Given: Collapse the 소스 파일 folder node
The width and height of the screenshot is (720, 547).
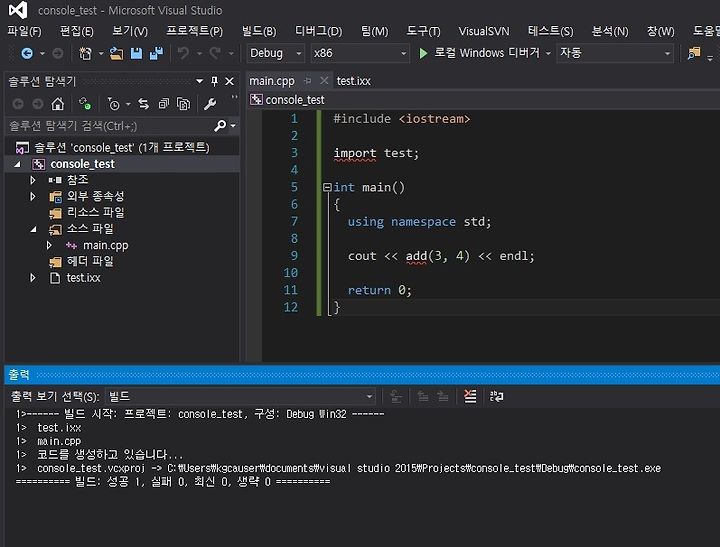Looking at the screenshot, I should click(33, 229).
